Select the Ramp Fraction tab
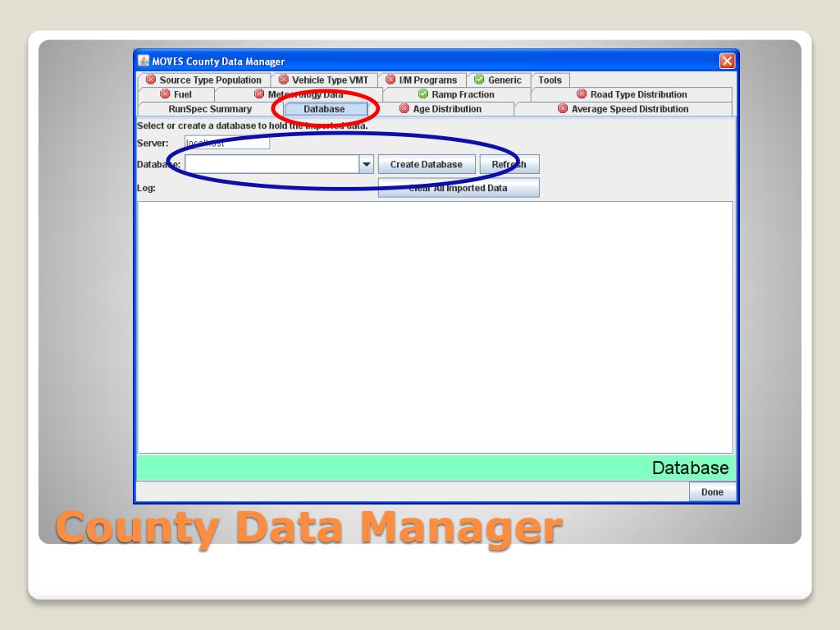The height and width of the screenshot is (630, 840). (456, 94)
